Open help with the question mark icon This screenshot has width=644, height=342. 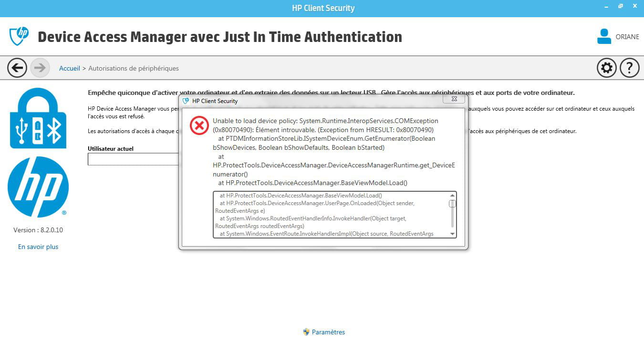pyautogui.click(x=629, y=68)
